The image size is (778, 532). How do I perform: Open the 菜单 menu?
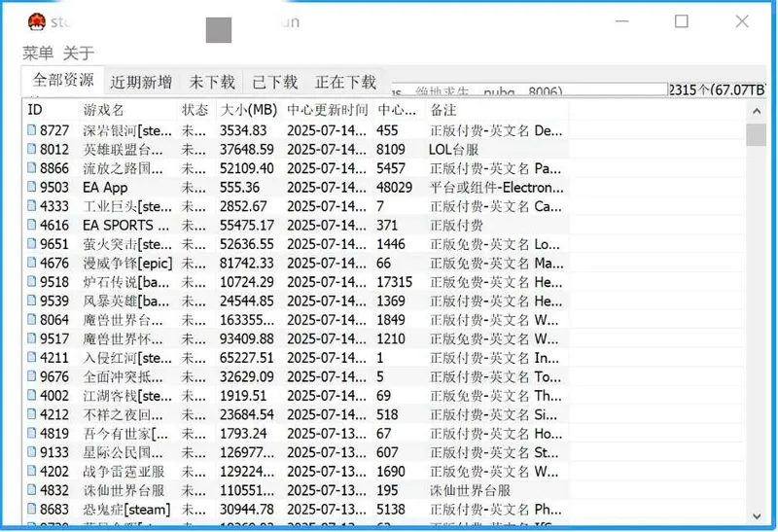(38, 53)
